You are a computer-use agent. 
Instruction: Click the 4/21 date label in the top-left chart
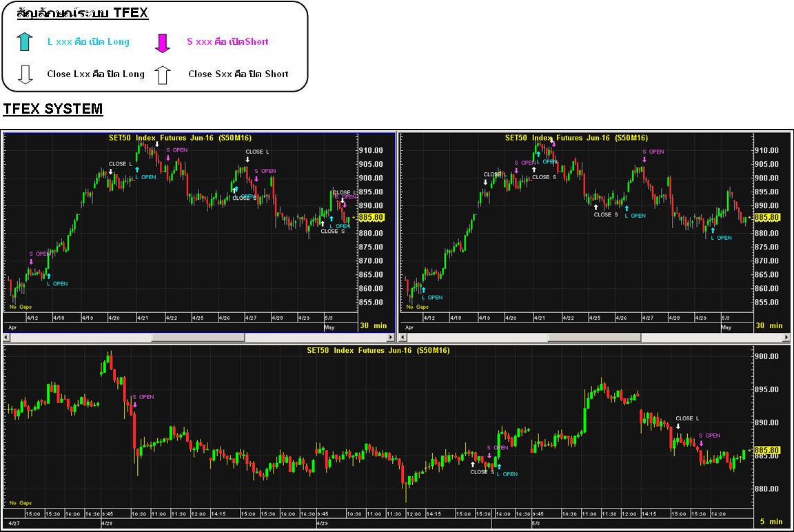[x=143, y=318]
